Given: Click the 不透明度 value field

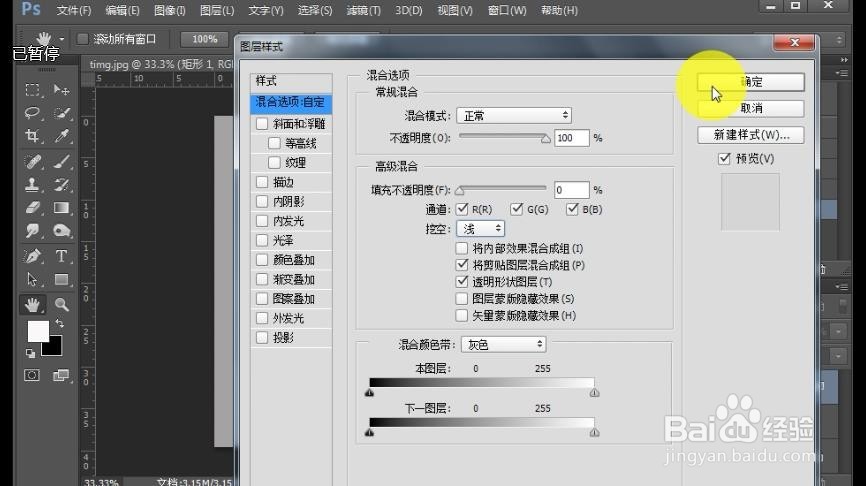Looking at the screenshot, I should (x=572, y=138).
